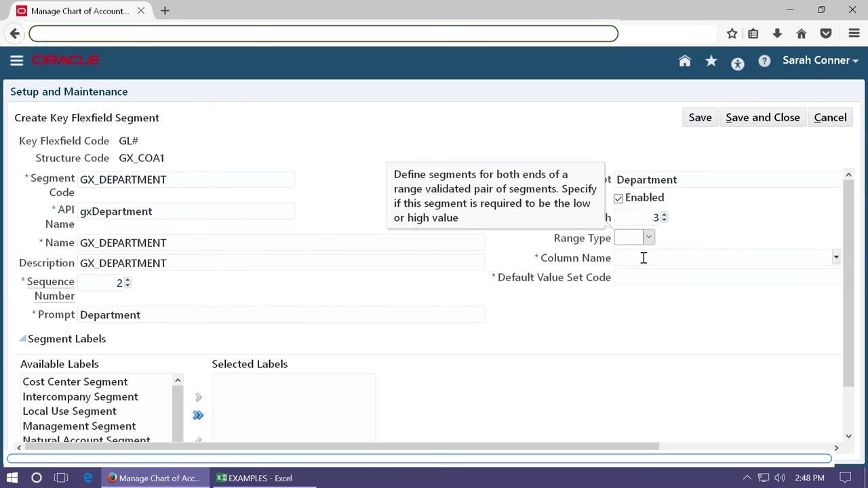Open the Windows Start menu

click(x=12, y=478)
